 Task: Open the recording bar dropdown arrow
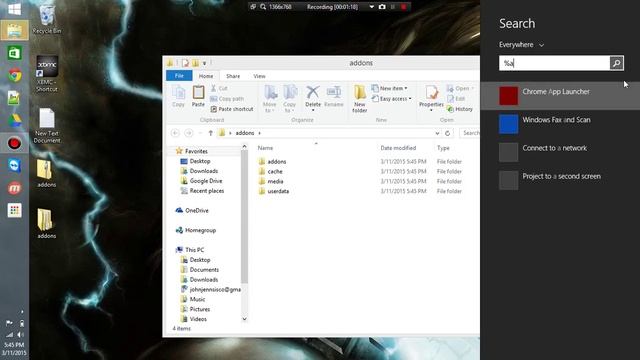click(371, 7)
